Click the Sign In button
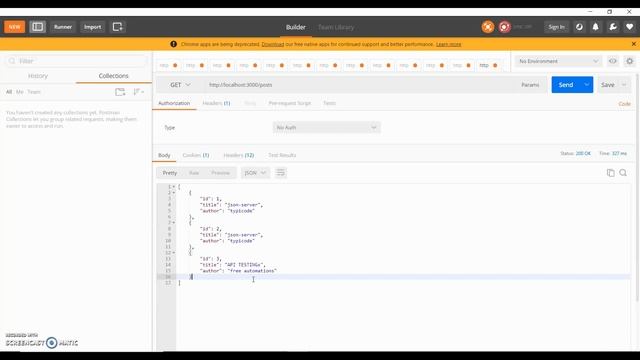 point(556,27)
